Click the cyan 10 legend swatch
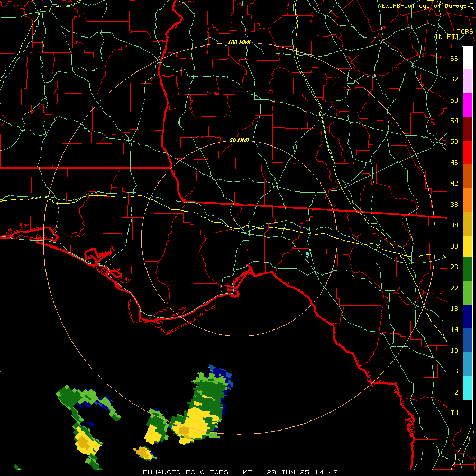 [x=467, y=388]
